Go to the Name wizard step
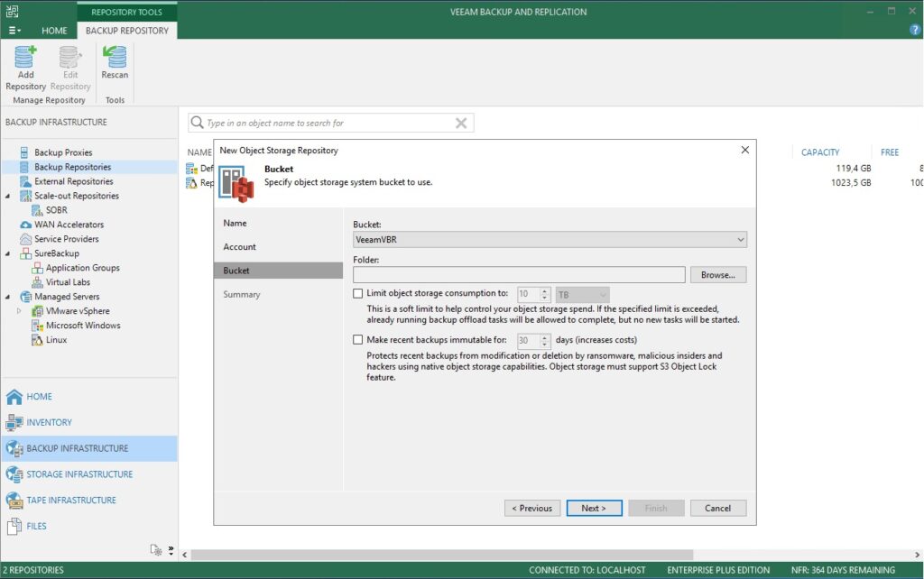The height and width of the screenshot is (579, 924). [x=236, y=224]
